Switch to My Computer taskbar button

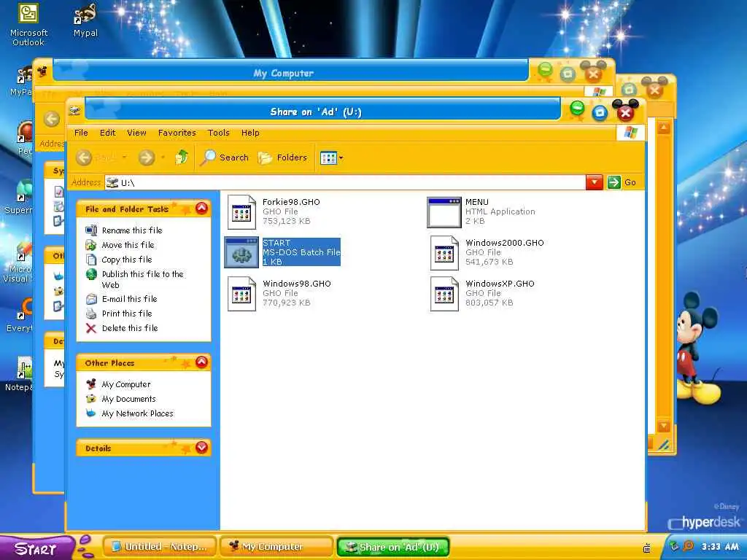pos(276,547)
